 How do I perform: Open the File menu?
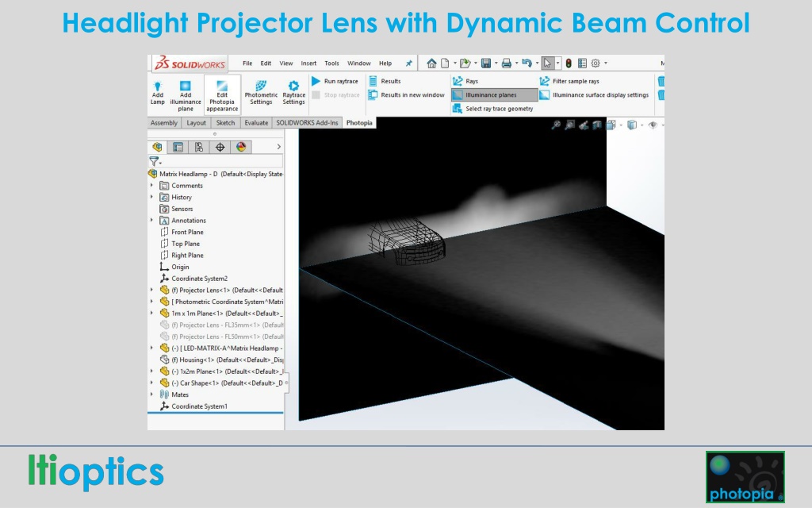point(247,63)
